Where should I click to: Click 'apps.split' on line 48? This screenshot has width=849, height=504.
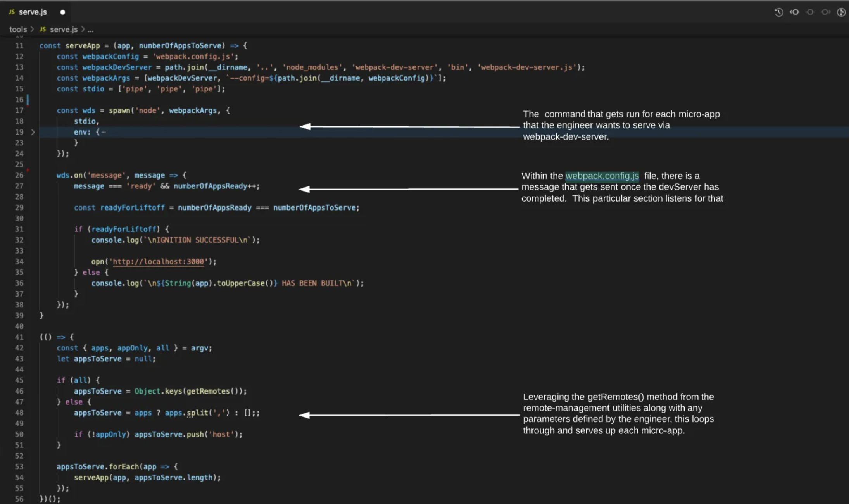pyautogui.click(x=186, y=413)
